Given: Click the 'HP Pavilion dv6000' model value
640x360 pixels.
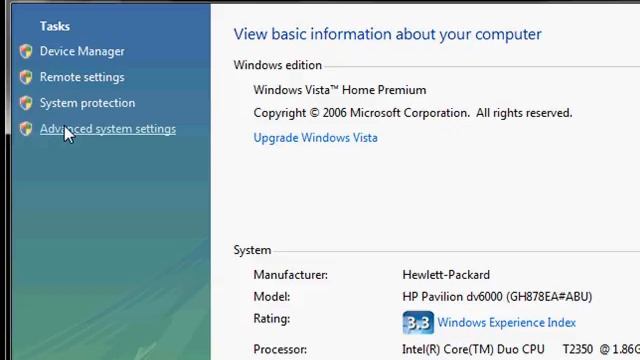Looking at the screenshot, I should pyautogui.click(x=497, y=297).
